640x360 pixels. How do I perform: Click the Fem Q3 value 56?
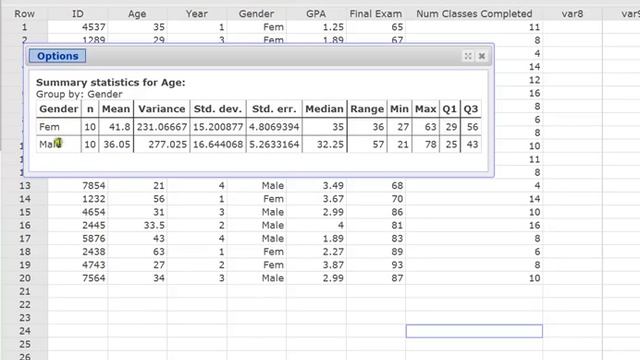pyautogui.click(x=473, y=127)
